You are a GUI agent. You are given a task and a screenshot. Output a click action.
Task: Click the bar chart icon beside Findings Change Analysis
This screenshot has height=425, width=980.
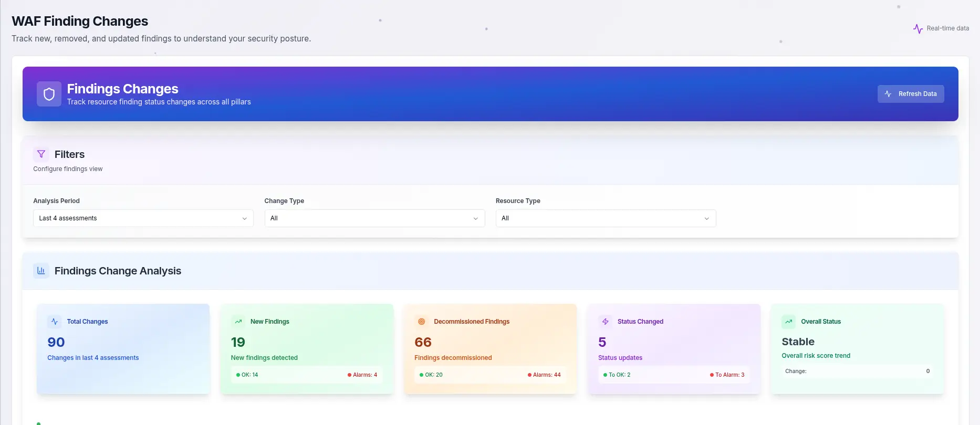[41, 271]
